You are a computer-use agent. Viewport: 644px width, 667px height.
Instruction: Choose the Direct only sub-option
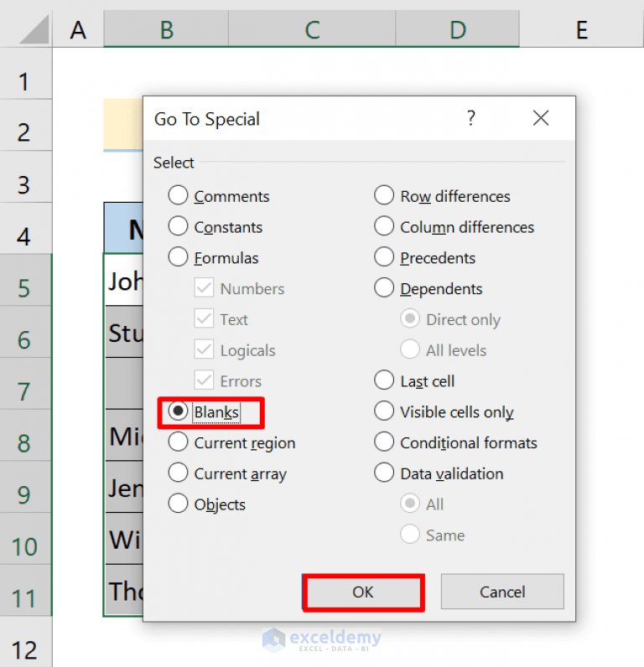(x=450, y=319)
